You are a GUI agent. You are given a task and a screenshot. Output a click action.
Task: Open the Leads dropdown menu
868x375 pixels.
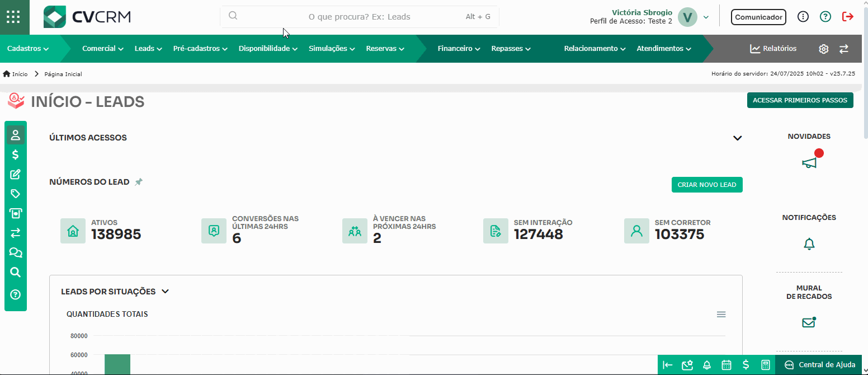point(148,49)
